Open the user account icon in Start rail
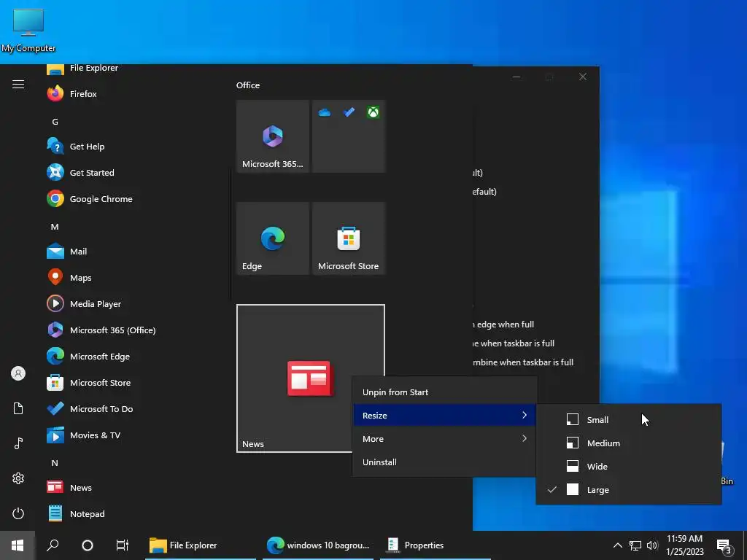Image resolution: width=747 pixels, height=560 pixels. (x=18, y=373)
